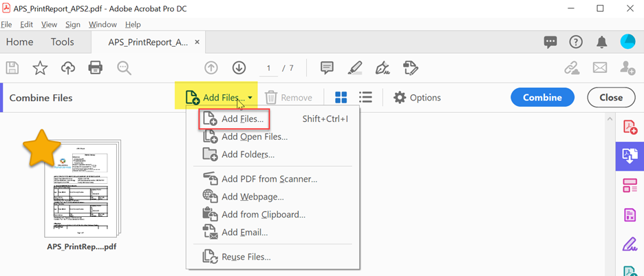Go to next page with down arrow
The image size is (644, 276).
point(239,67)
